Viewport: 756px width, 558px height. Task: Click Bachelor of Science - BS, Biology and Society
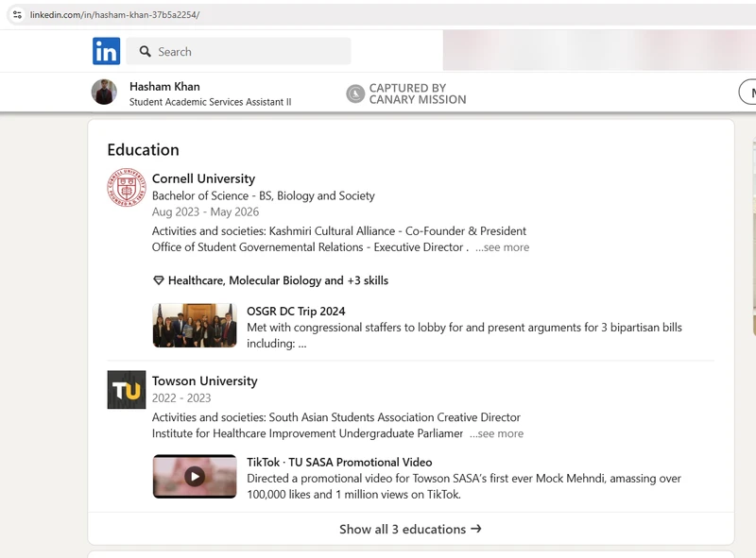(x=264, y=195)
